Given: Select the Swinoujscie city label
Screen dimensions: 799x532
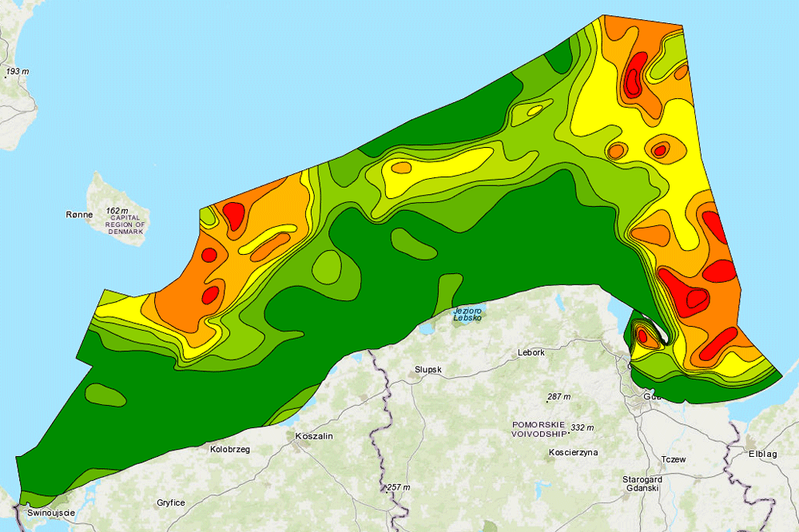Looking at the screenshot, I should click(50, 512).
